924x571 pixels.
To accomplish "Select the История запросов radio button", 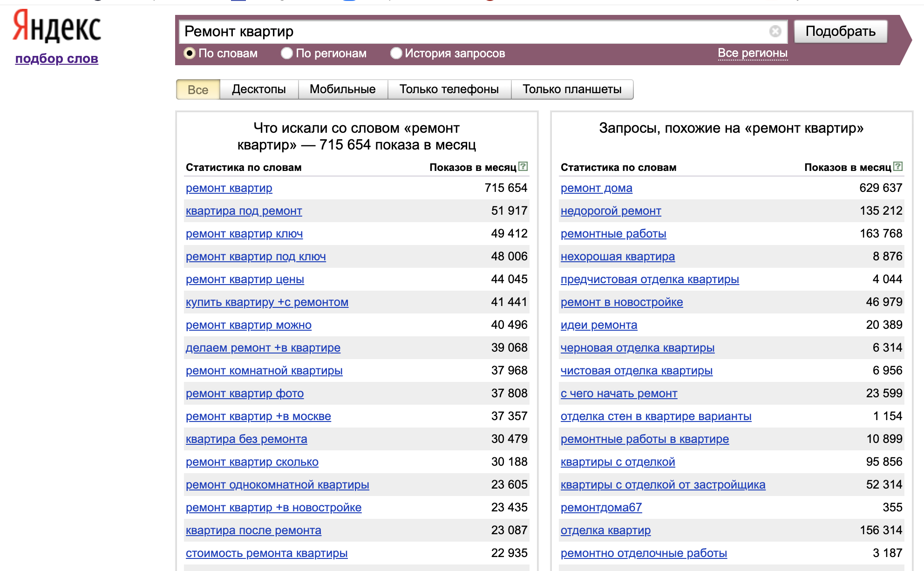I will pos(396,53).
